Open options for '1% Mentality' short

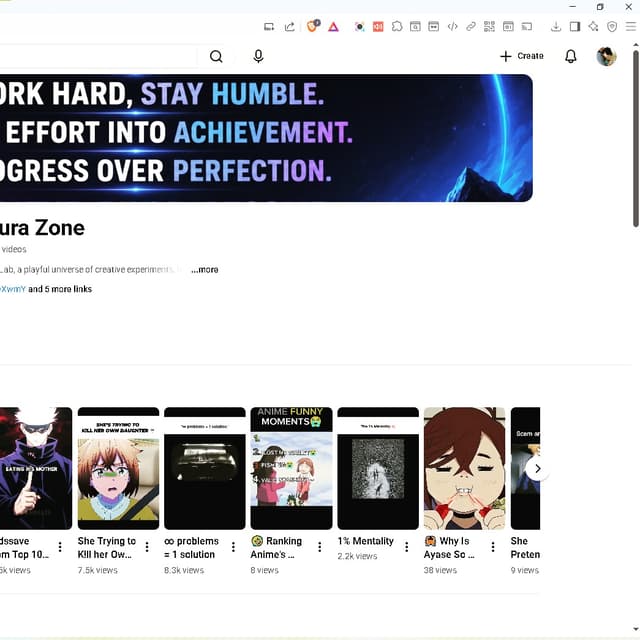[407, 547]
